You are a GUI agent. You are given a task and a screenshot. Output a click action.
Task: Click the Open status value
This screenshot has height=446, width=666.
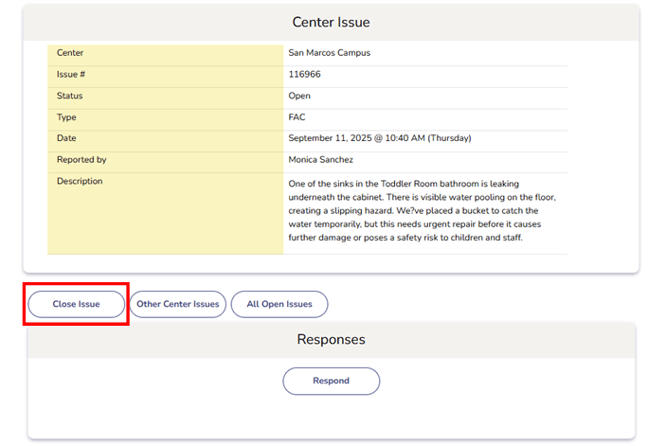(299, 96)
